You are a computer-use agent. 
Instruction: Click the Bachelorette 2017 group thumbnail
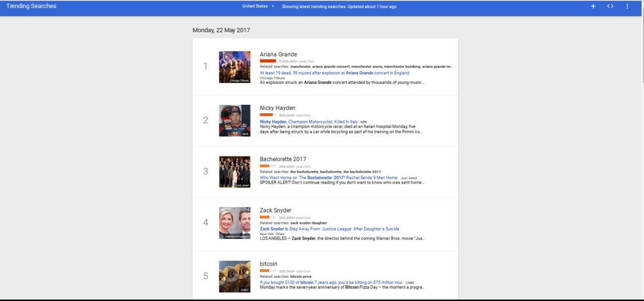point(234,172)
